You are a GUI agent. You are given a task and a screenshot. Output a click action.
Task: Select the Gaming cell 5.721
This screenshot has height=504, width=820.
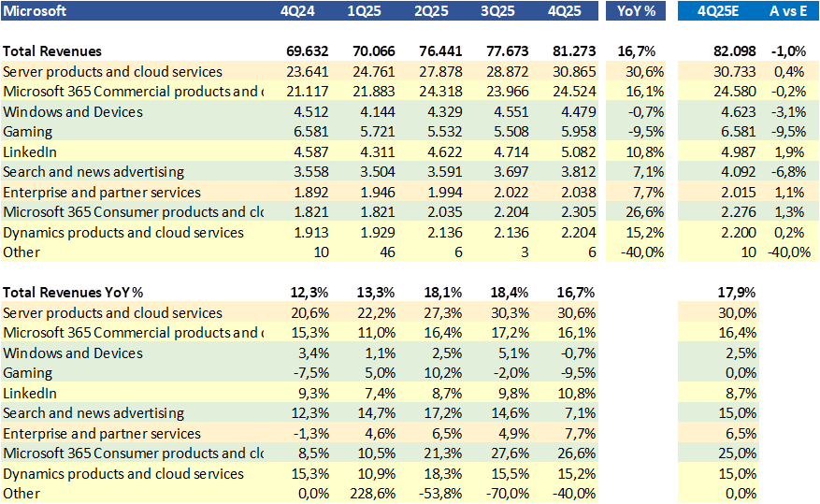pyautogui.click(x=378, y=132)
